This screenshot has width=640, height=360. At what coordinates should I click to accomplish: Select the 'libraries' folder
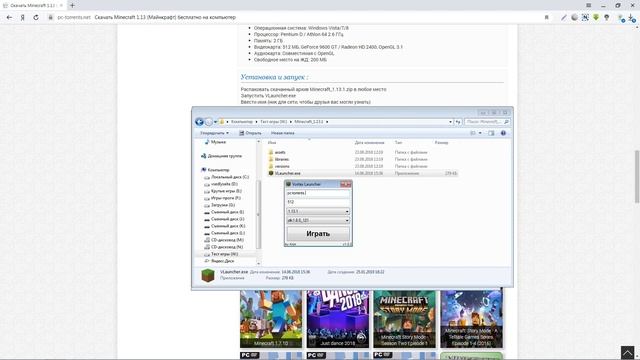coord(282,159)
